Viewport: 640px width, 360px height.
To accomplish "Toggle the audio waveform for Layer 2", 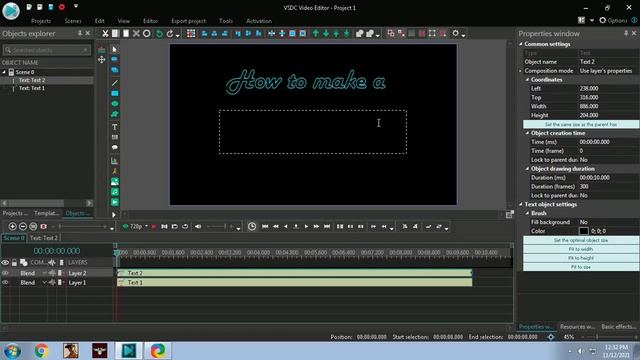I will [52, 273].
